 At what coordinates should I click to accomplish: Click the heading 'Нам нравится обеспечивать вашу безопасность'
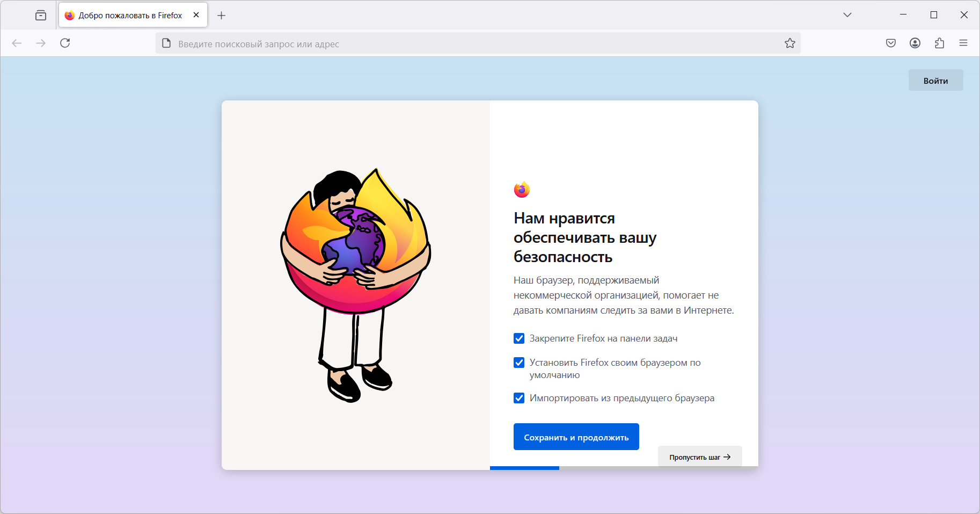[x=585, y=237]
